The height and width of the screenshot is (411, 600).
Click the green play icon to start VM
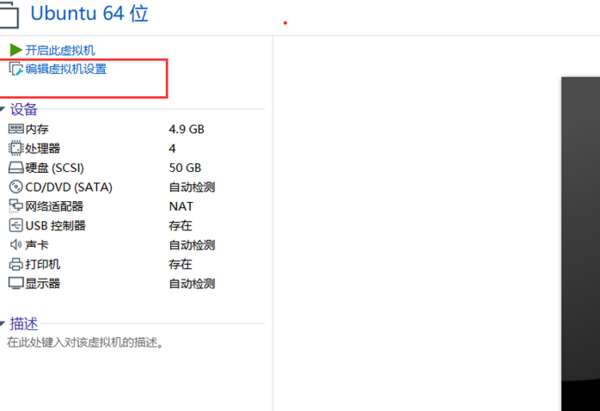pos(15,50)
